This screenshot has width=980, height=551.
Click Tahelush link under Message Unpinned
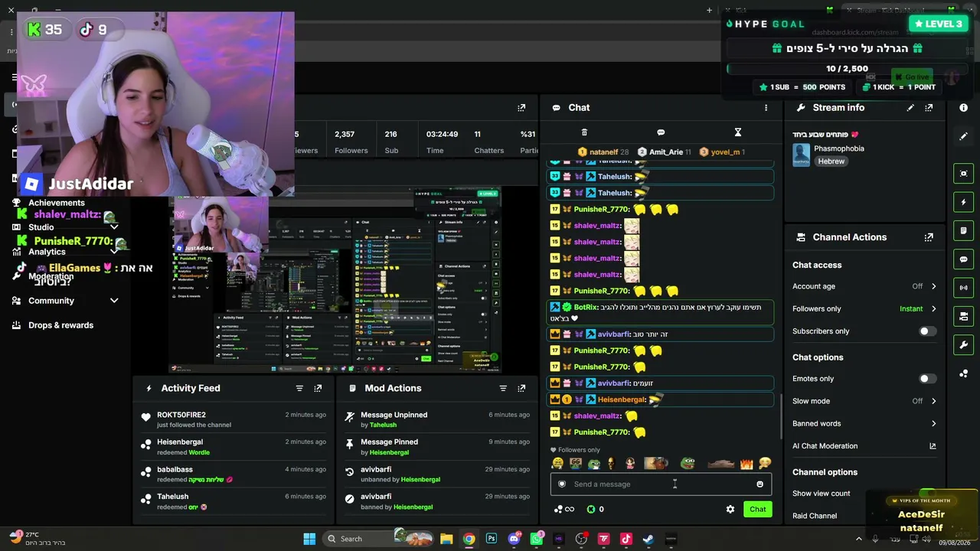pyautogui.click(x=383, y=425)
